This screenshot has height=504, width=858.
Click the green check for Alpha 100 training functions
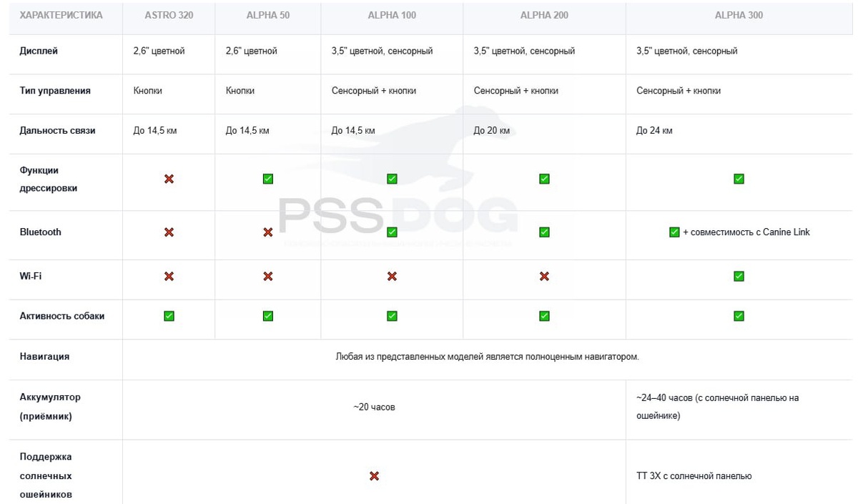pyautogui.click(x=392, y=179)
